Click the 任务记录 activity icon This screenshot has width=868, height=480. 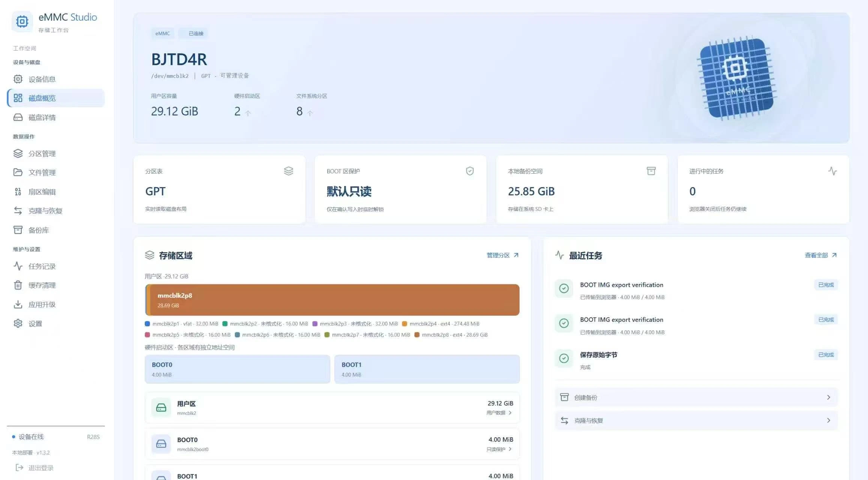pos(18,266)
